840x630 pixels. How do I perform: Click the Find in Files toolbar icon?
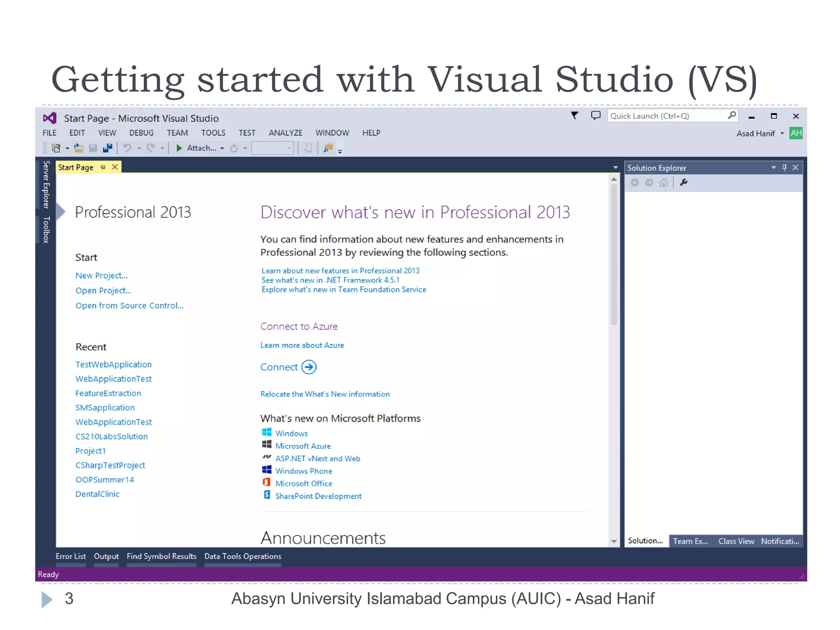[x=328, y=148]
